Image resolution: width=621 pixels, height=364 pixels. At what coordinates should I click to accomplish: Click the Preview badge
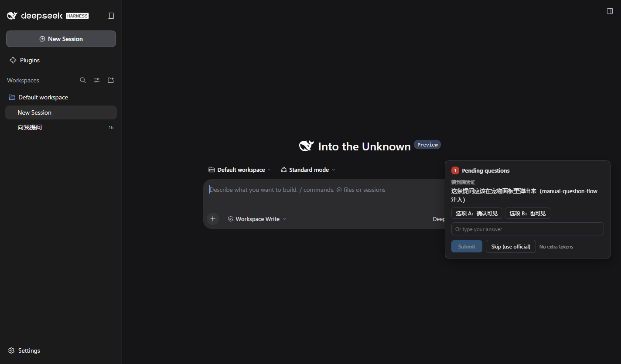pyautogui.click(x=427, y=145)
